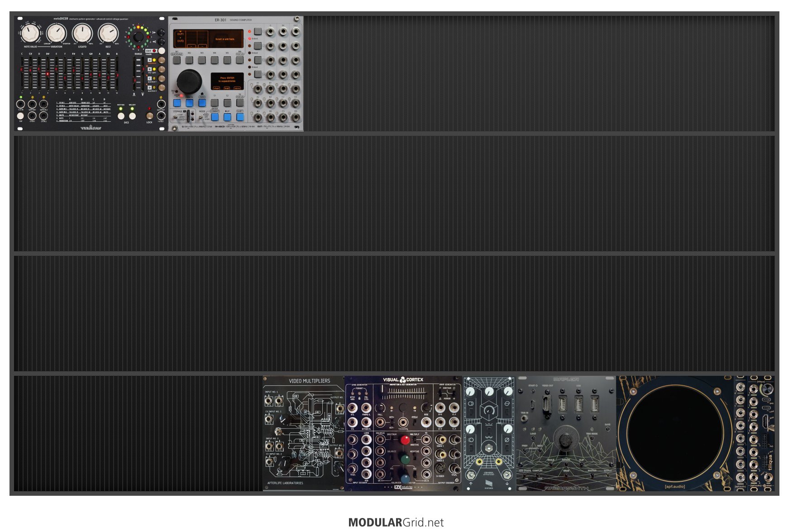
Task: Click the ER-301 main display screen
Action: click(208, 38)
